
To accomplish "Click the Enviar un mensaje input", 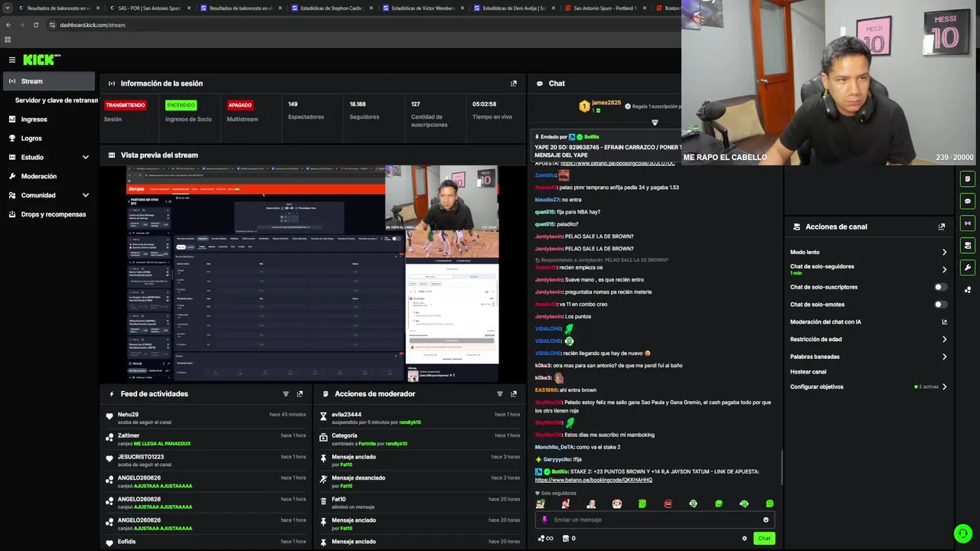I will (655, 520).
